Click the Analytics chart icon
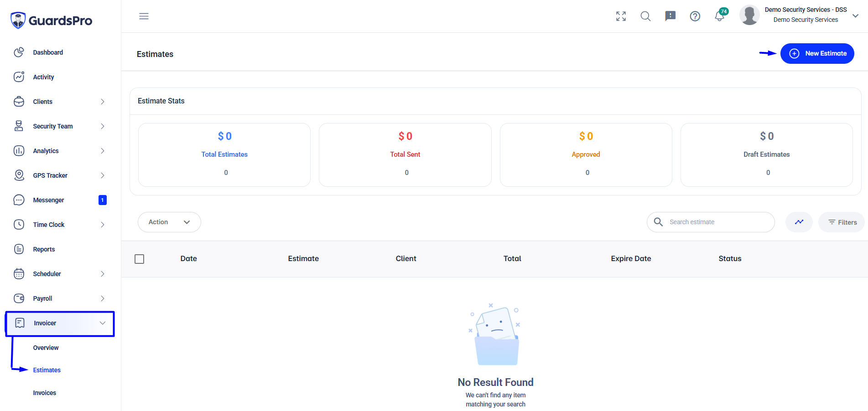 tap(19, 151)
